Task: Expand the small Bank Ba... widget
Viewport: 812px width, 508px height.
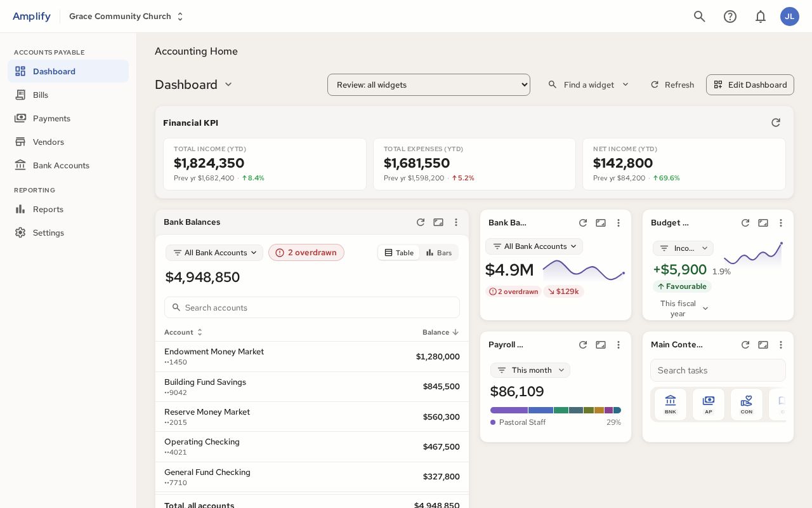Action: click(x=601, y=223)
